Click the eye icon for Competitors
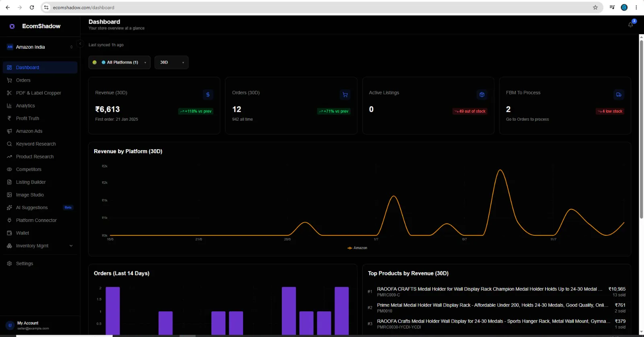644x337 pixels. click(9, 169)
